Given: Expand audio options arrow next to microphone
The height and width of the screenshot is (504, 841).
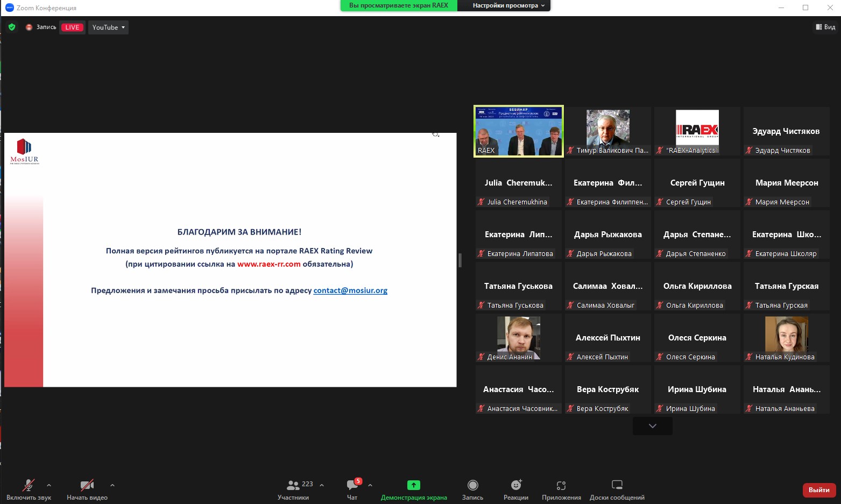Looking at the screenshot, I should 49,485.
